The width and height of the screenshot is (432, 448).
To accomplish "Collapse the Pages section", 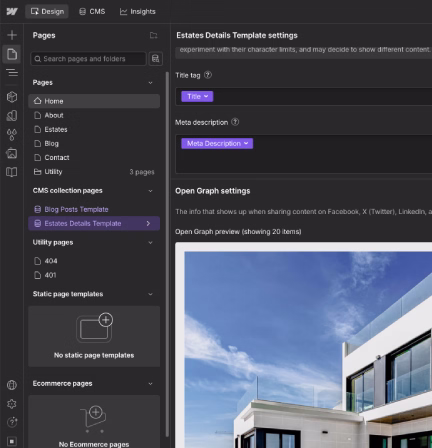I will point(150,83).
